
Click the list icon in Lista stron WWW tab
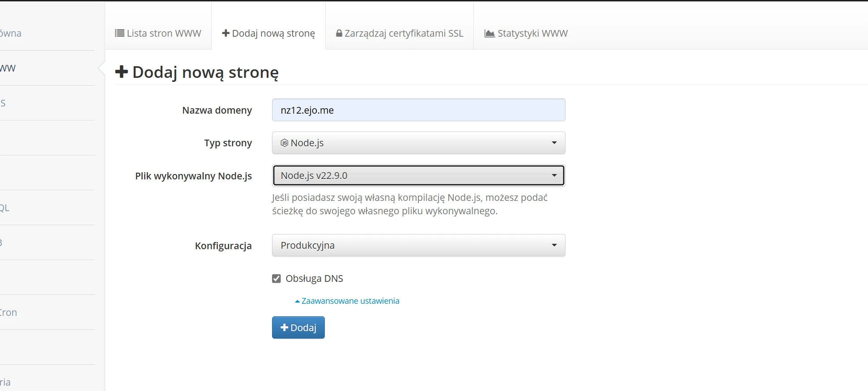click(x=119, y=34)
